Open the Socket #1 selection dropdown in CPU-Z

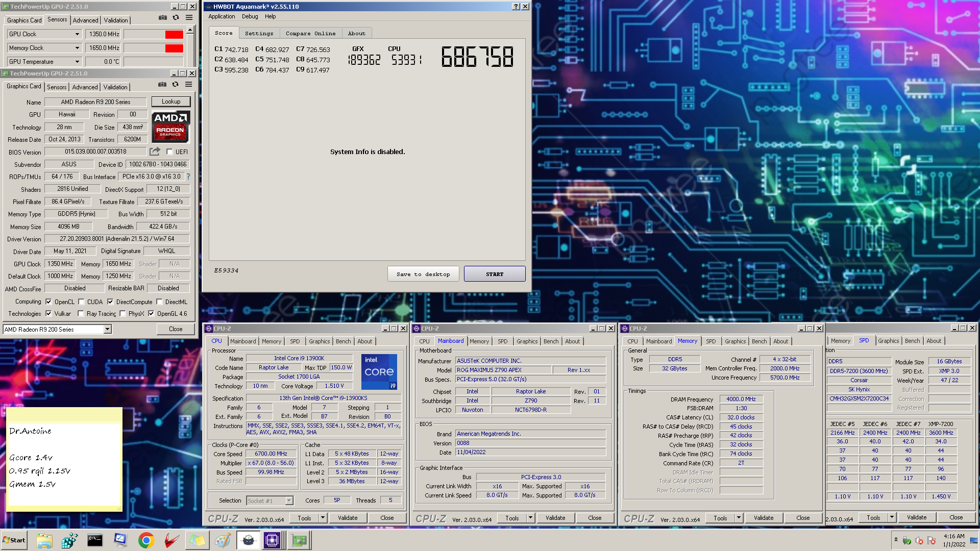click(x=289, y=501)
